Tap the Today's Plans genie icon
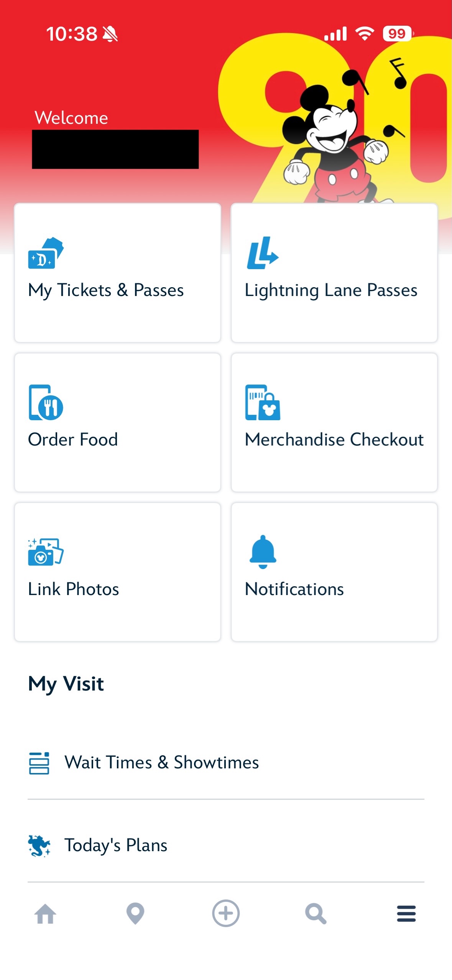This screenshot has width=452, height=980. (39, 845)
